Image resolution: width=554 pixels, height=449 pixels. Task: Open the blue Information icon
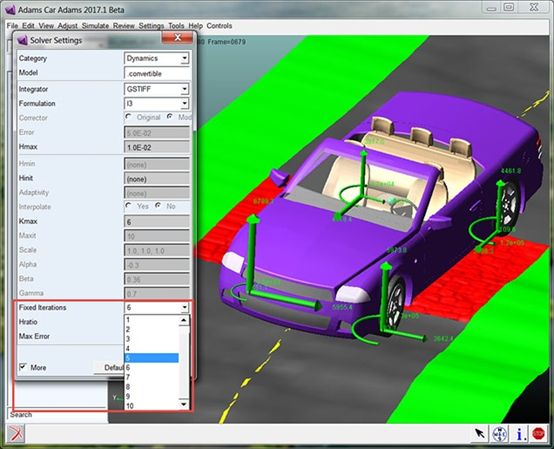point(519,433)
